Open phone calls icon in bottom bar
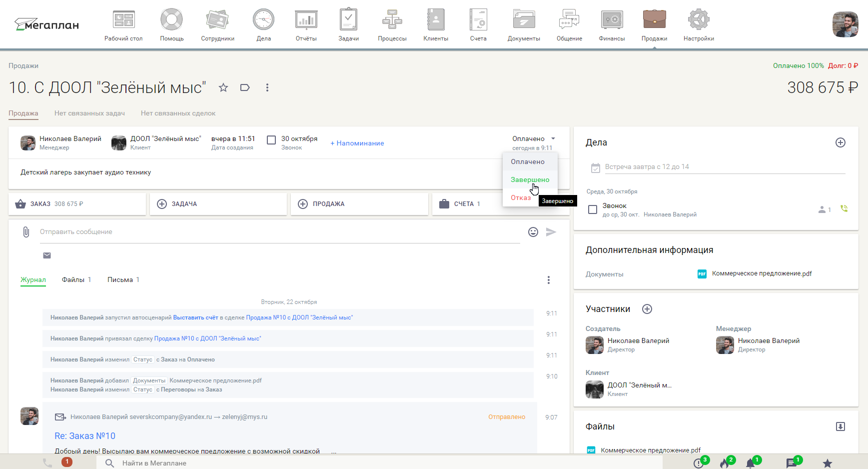 pos(47,463)
